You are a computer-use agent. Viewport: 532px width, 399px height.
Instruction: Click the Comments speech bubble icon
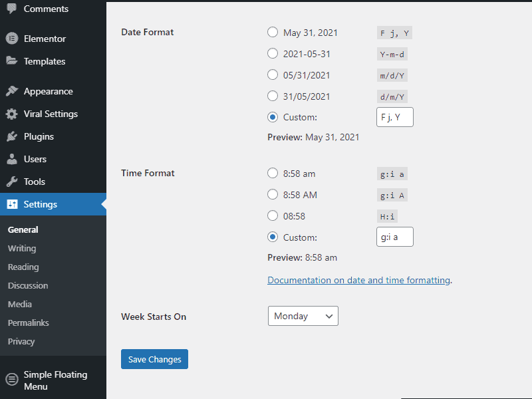(12, 9)
